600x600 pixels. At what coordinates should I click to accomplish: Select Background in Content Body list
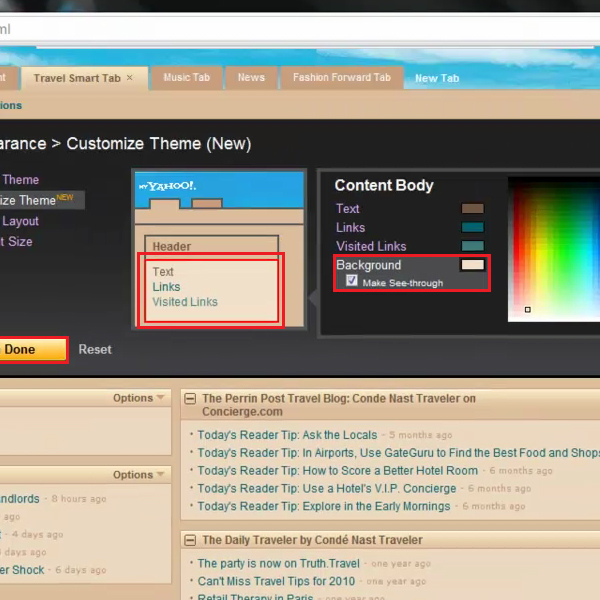coord(368,265)
